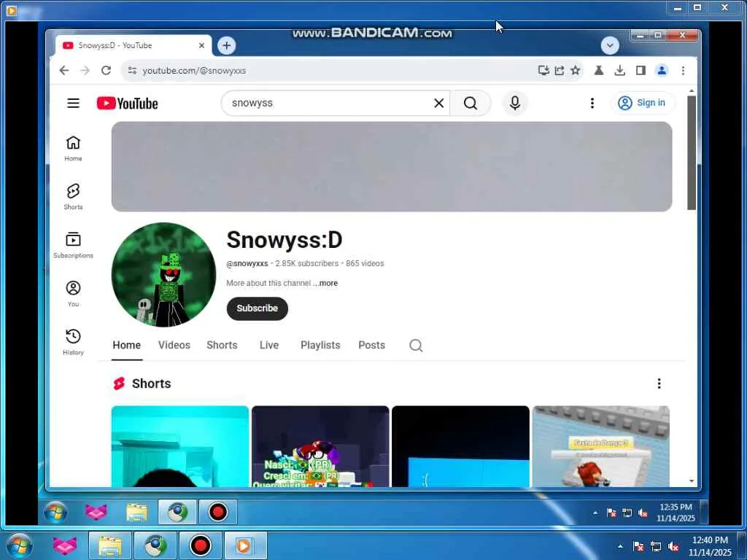Image resolution: width=747 pixels, height=560 pixels.
Task: Open the Roblox character Short thumbnail
Action: pos(601,447)
